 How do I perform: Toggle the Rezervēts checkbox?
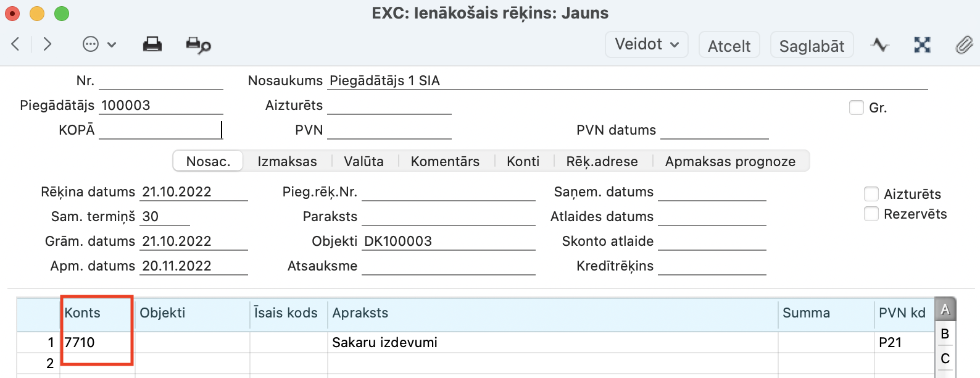click(871, 214)
